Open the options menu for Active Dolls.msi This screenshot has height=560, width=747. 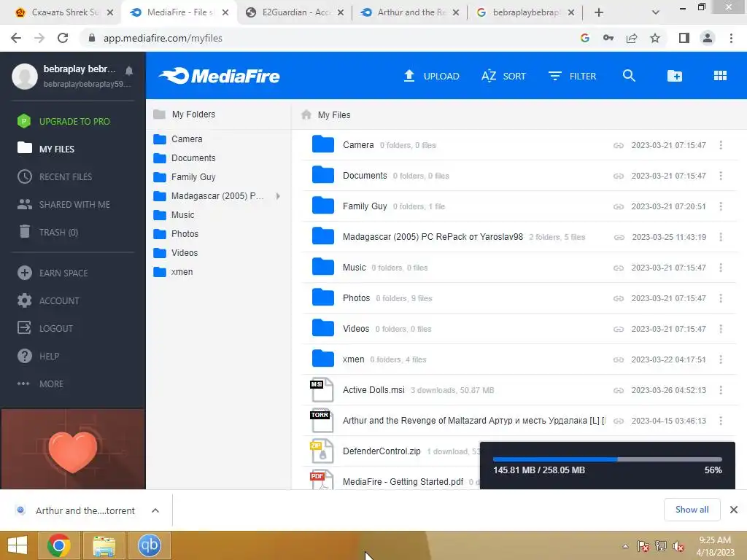tap(721, 390)
